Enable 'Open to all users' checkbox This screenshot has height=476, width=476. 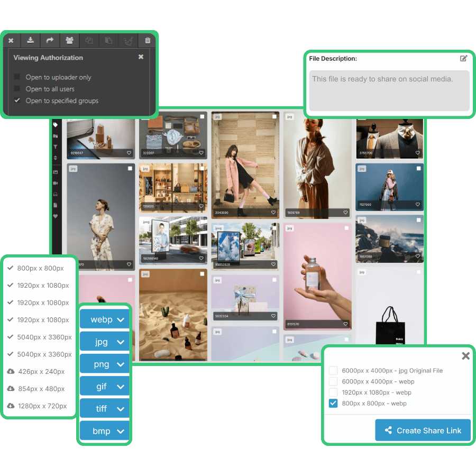tap(17, 89)
